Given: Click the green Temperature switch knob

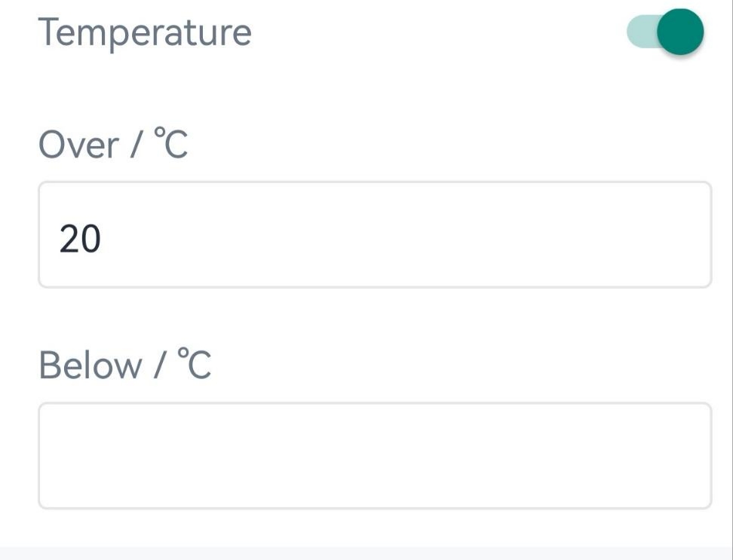Looking at the screenshot, I should point(679,32).
